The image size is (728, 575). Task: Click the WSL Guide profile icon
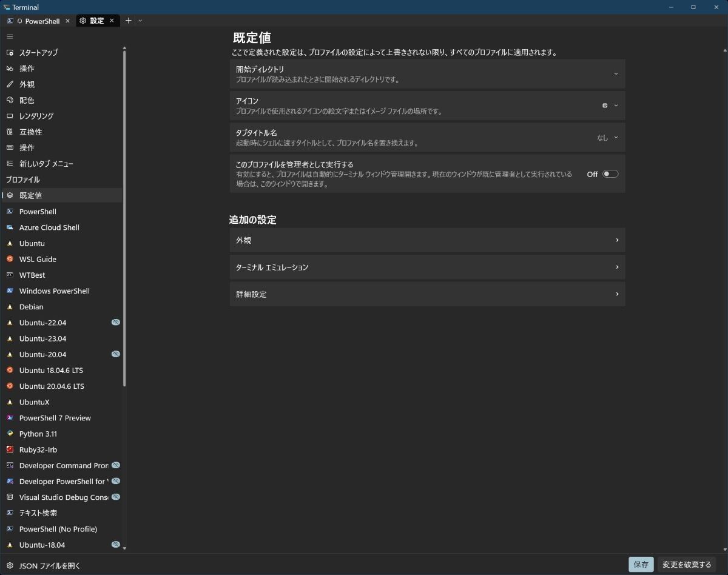pyautogui.click(x=10, y=259)
